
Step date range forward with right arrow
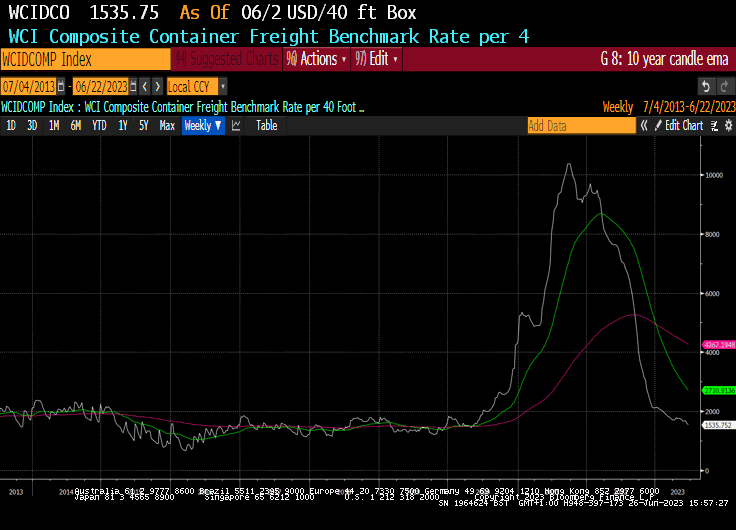pyautogui.click(x=158, y=87)
